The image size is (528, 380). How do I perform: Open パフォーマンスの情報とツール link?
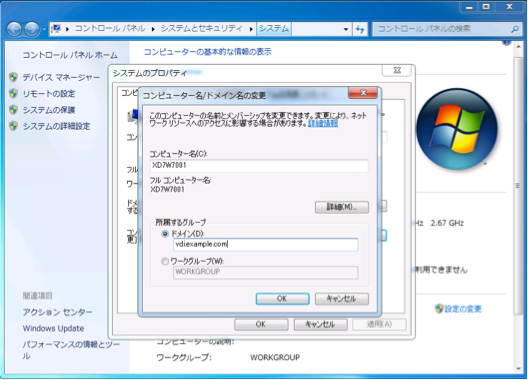[71, 350]
